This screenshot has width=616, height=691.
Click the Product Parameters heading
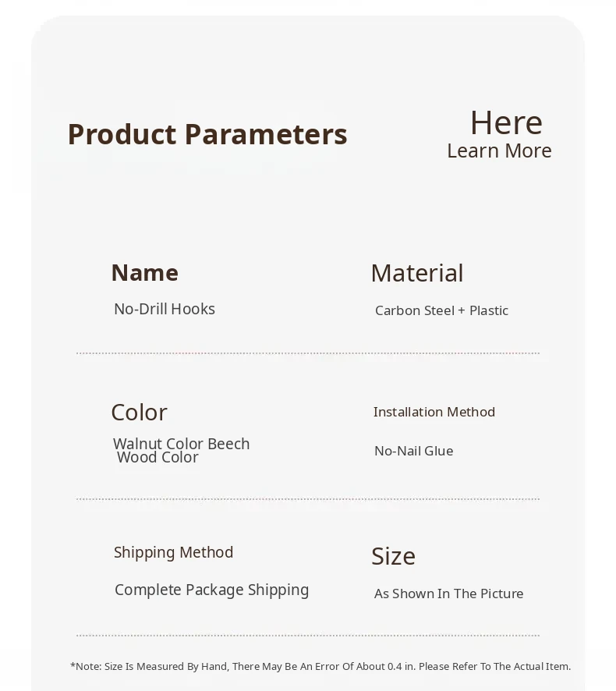click(x=207, y=134)
